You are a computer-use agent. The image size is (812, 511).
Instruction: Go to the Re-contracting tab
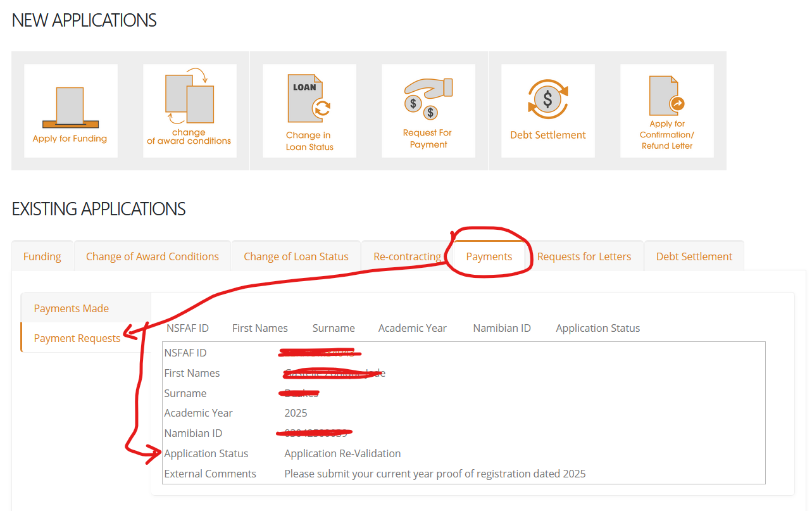coord(407,256)
